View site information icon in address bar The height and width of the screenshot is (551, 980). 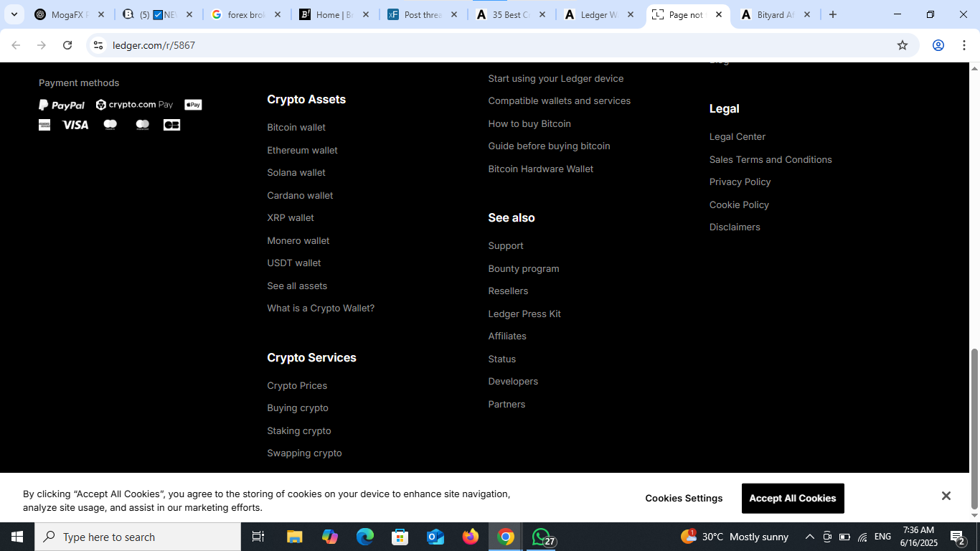[x=98, y=45]
